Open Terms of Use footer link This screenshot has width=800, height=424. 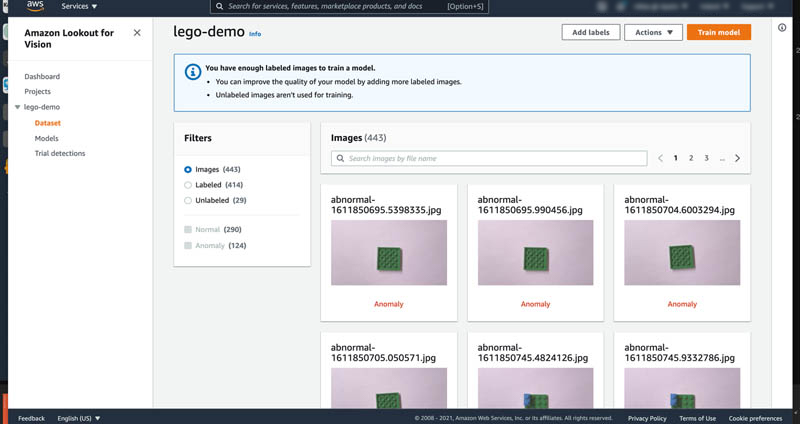[x=697, y=418]
